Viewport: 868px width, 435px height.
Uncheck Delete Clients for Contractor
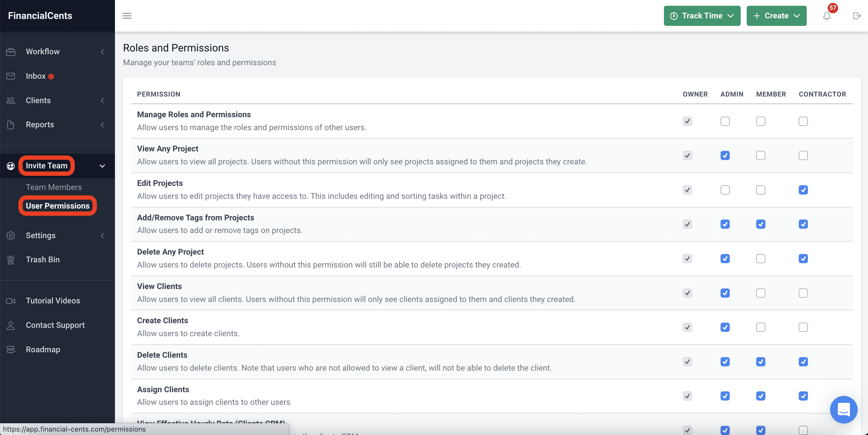pos(803,362)
